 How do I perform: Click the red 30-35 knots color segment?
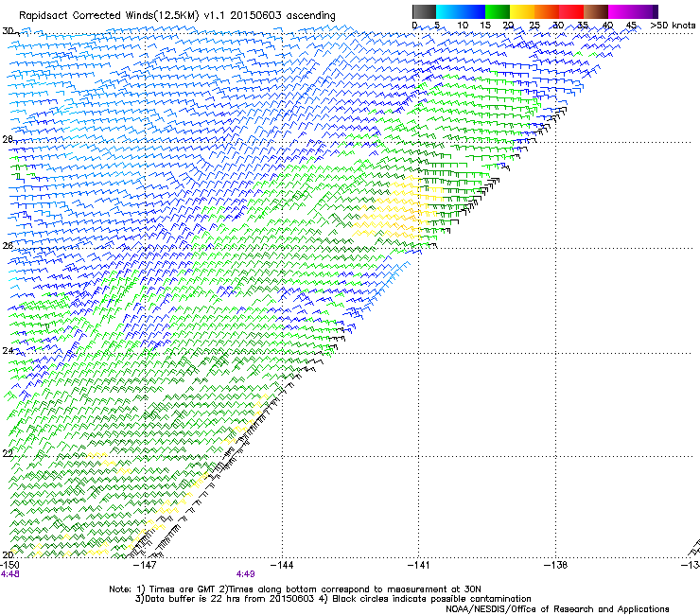tap(571, 11)
